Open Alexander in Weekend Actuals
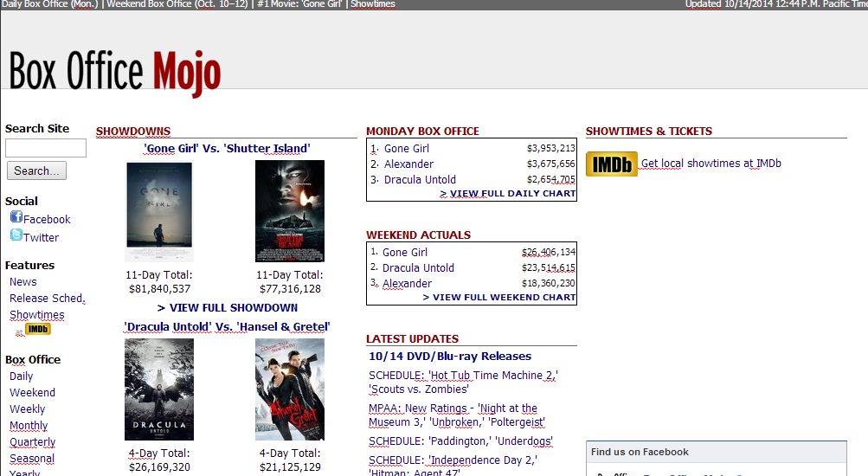This screenshot has width=868, height=476. 407,283
